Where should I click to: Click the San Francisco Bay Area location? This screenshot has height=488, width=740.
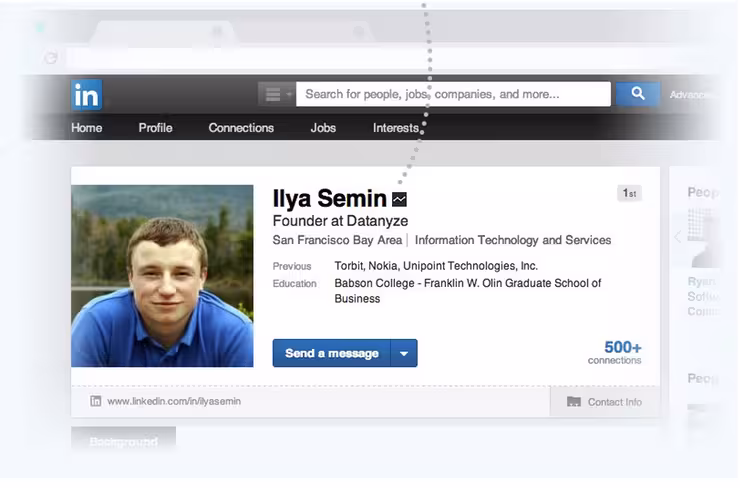337,240
